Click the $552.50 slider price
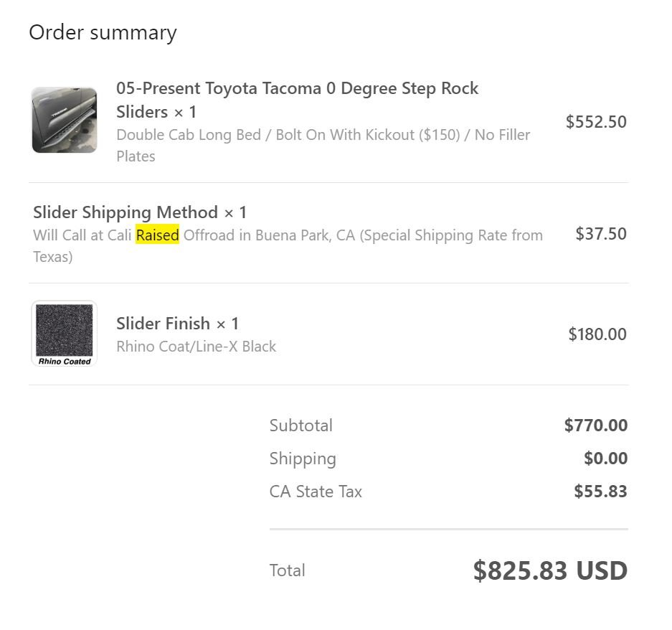Image resolution: width=672 pixels, height=630 pixels. (596, 122)
